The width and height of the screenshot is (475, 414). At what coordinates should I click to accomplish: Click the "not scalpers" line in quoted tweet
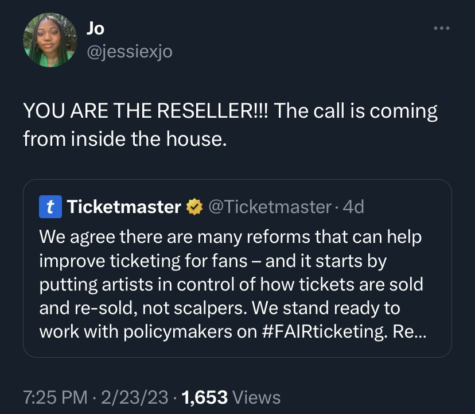click(220, 308)
